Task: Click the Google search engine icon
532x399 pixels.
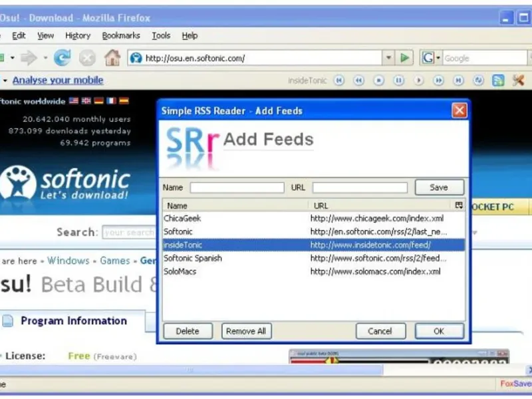Action: (428, 58)
